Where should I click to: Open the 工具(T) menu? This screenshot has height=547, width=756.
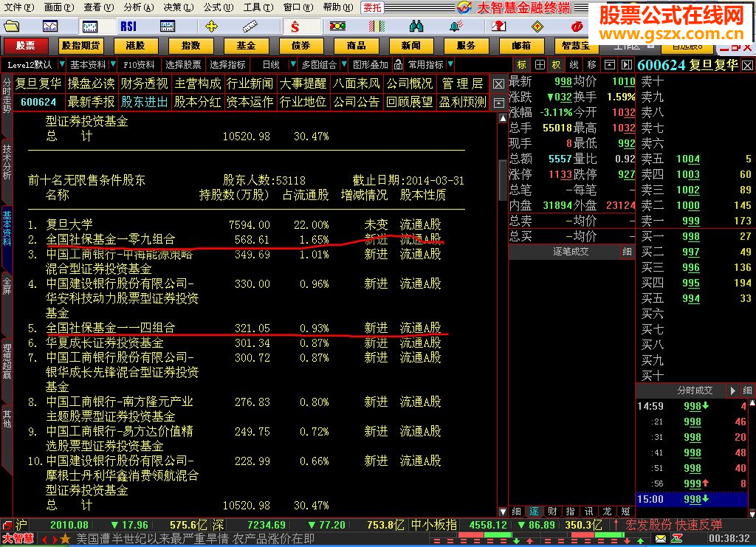258,7
